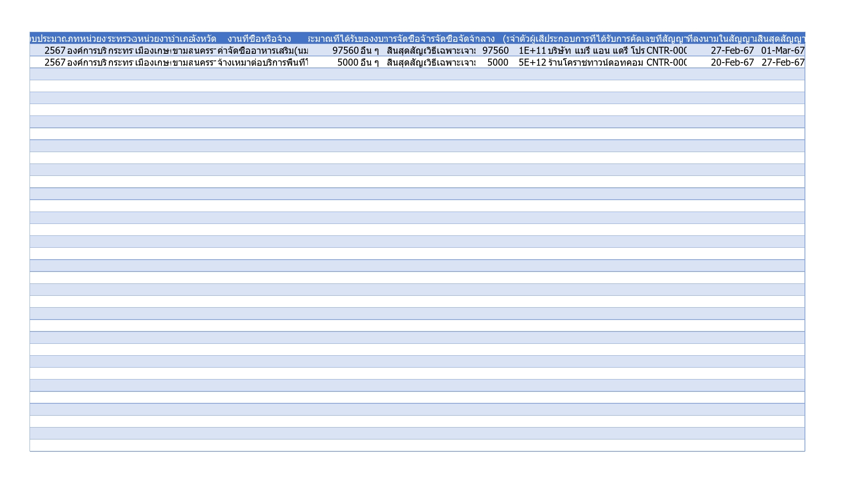Select the บริษัท แมรี่ แอน แดรี่ vendor cell
Viewport: 868px width, 495px height.
[x=595, y=51]
